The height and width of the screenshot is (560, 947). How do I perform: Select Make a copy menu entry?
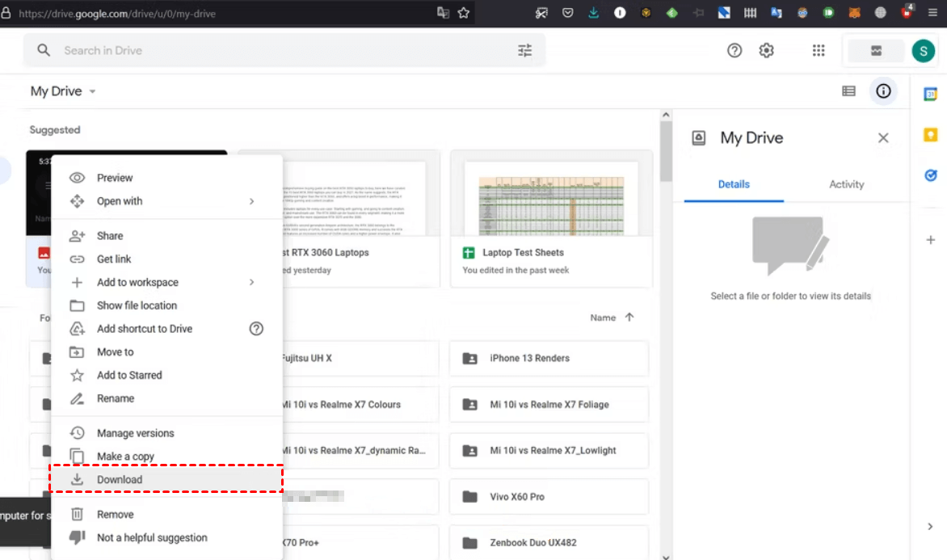click(125, 457)
